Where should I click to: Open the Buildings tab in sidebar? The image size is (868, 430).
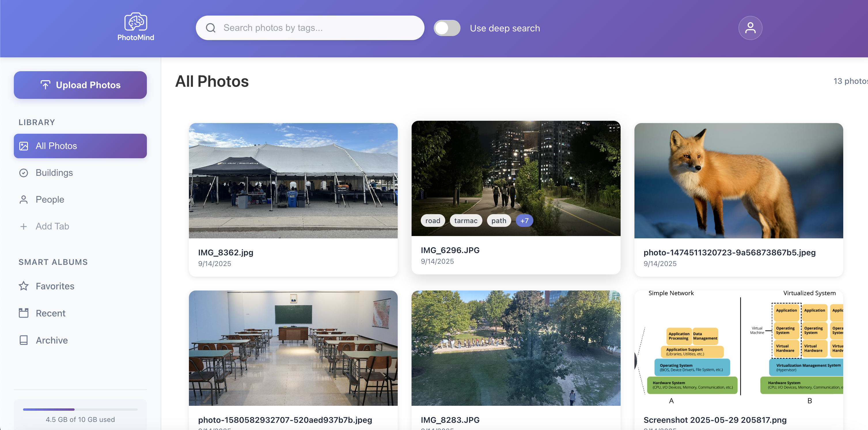(54, 173)
